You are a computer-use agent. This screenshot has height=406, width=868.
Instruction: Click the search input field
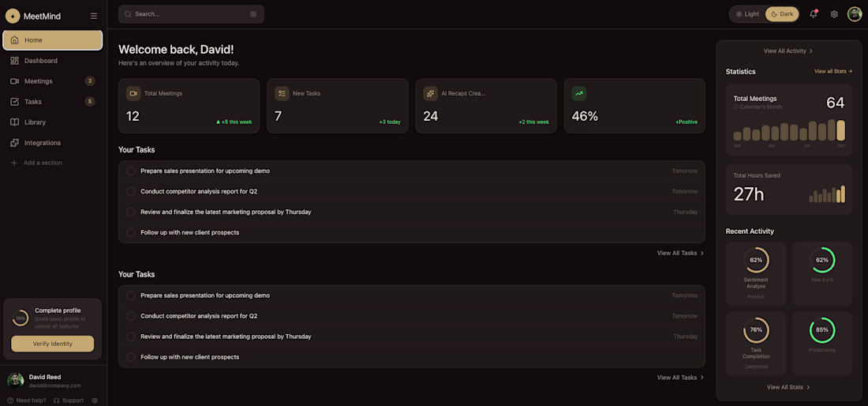point(189,14)
